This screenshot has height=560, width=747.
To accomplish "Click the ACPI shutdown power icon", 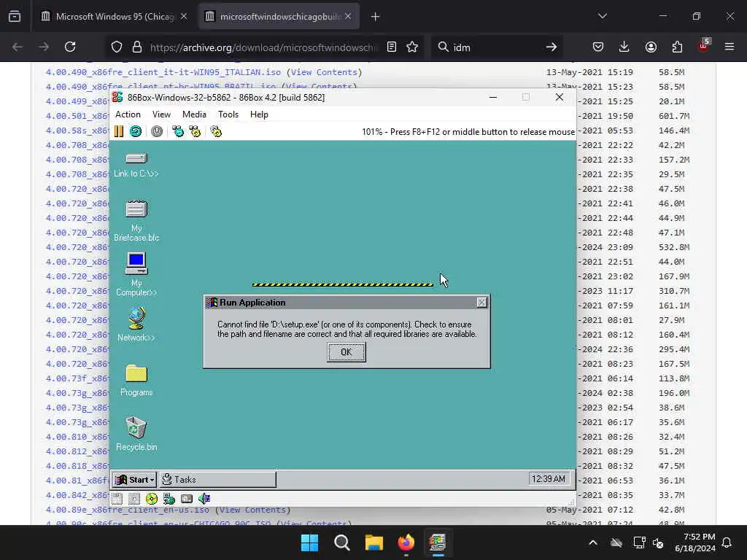I will 157,131.
